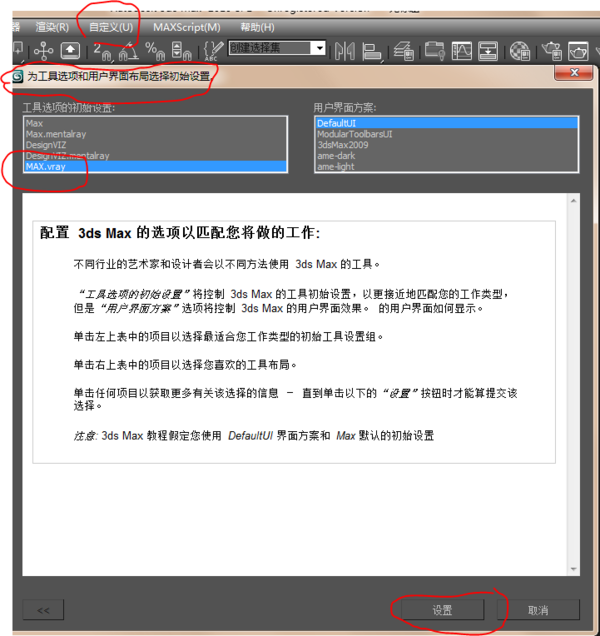Open Curve Editor icon
The height and width of the screenshot is (636, 600).
[462, 51]
